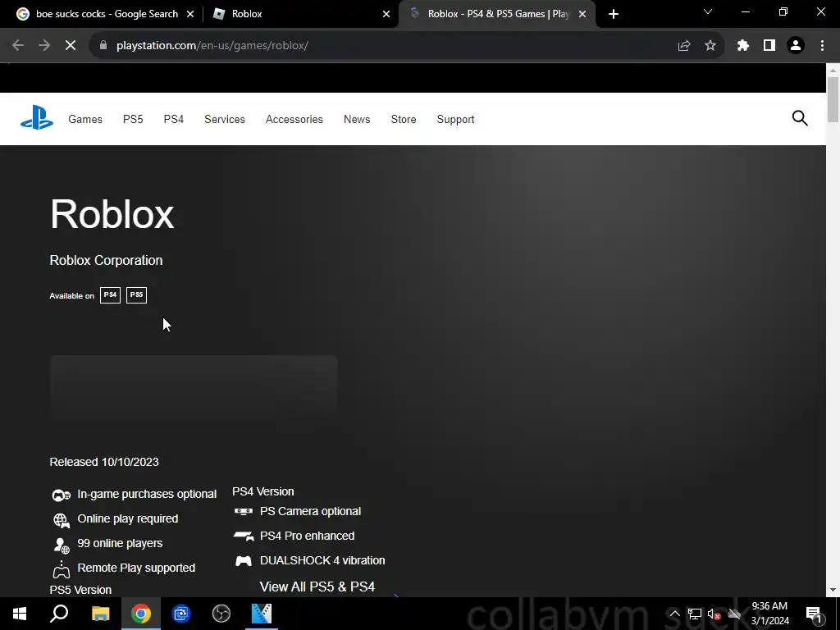Image resolution: width=840 pixels, height=630 pixels.
Task: Click the Chrome taskbar icon
Action: tap(141, 614)
